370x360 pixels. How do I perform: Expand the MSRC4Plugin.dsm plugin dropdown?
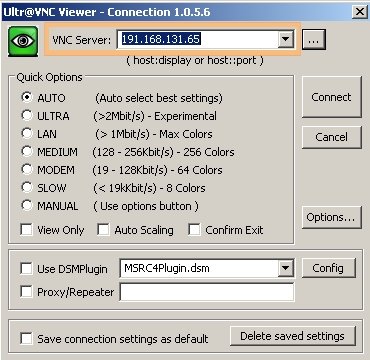[285, 268]
